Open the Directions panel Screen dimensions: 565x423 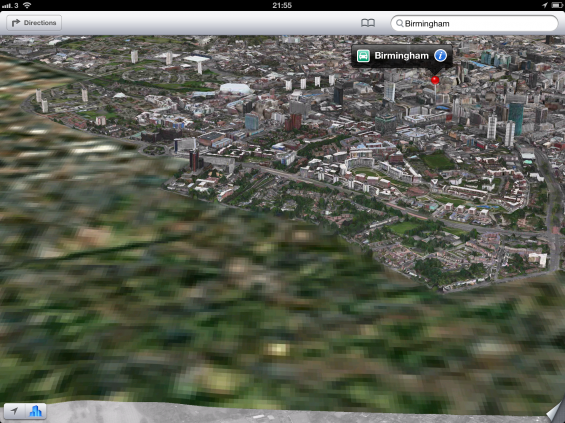pos(34,23)
